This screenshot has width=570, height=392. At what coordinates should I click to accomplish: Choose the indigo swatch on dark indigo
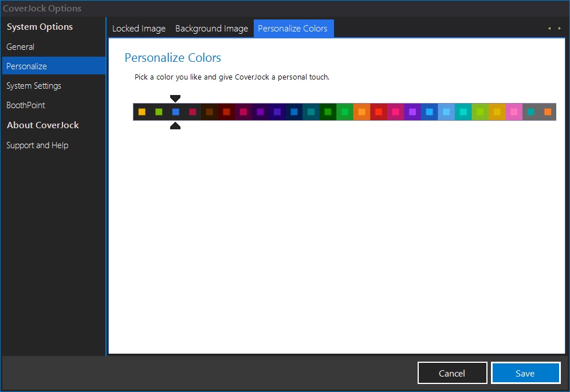point(277,112)
